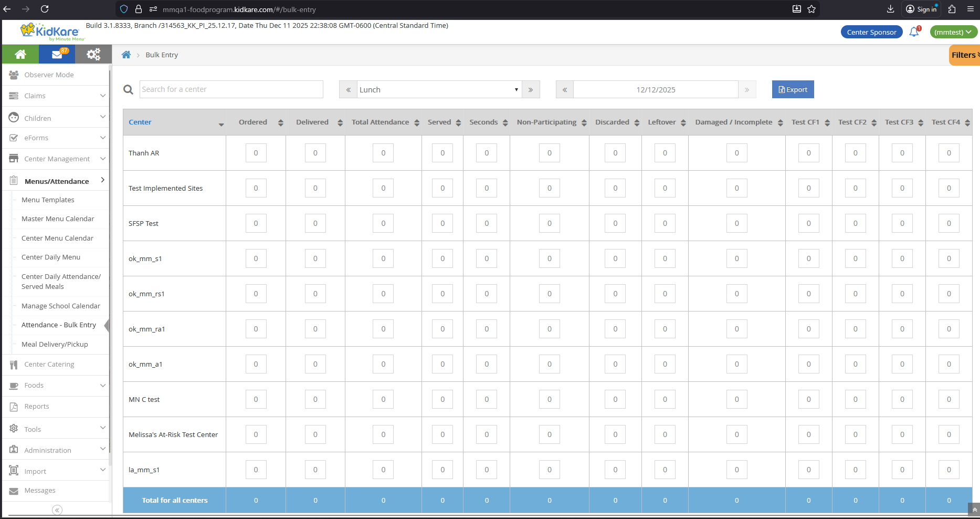The image size is (980, 519).
Task: Open notifications via the bell icon
Action: pos(913,32)
